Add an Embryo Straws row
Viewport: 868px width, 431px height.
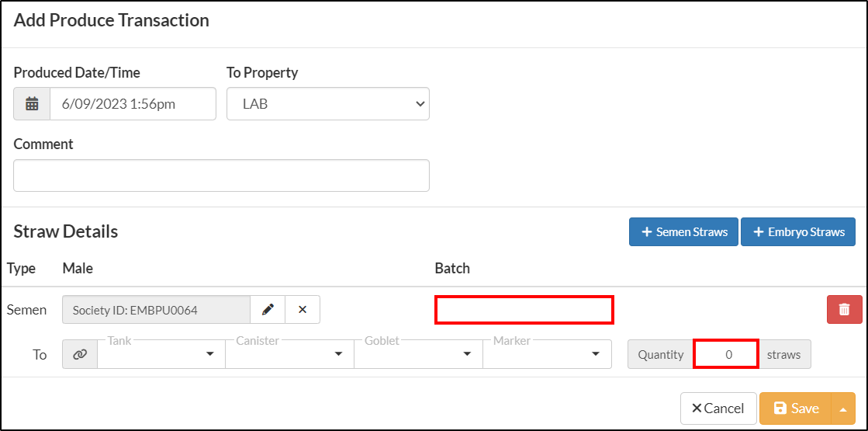(x=798, y=232)
